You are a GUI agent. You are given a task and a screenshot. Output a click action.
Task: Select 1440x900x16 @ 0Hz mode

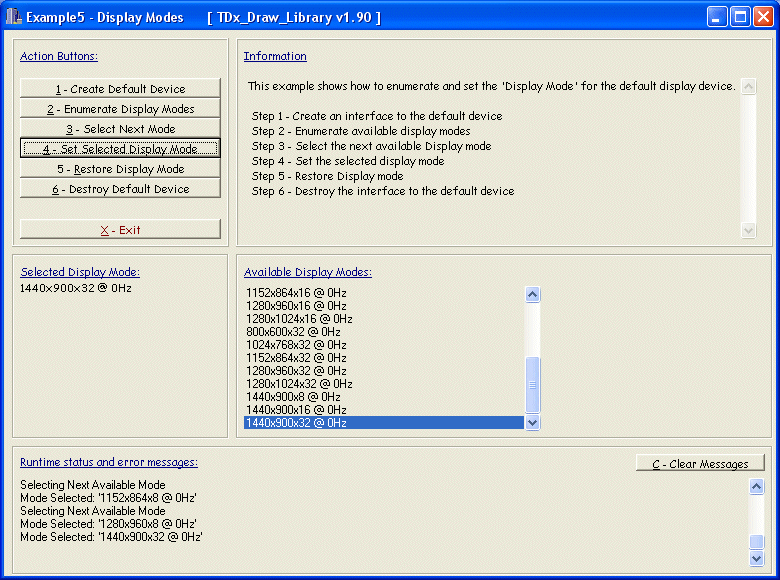click(x=296, y=410)
